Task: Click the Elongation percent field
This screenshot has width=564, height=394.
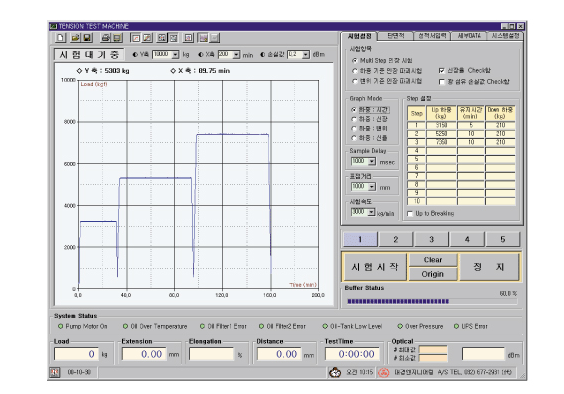Action: pos(212,354)
